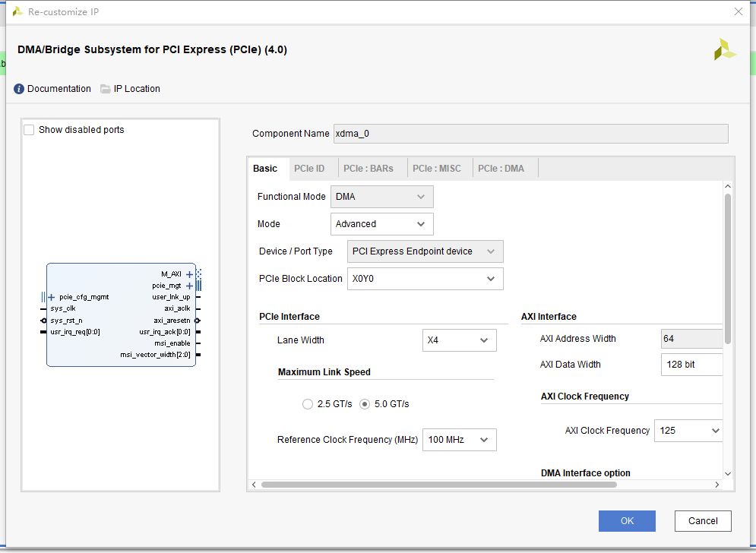Click the Cancel button
756x553 pixels.
click(x=703, y=521)
